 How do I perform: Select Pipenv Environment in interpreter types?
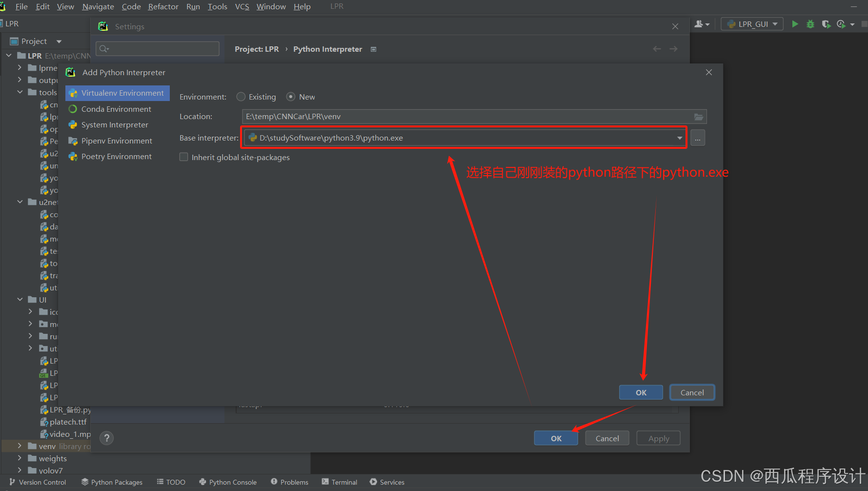pyautogui.click(x=118, y=141)
